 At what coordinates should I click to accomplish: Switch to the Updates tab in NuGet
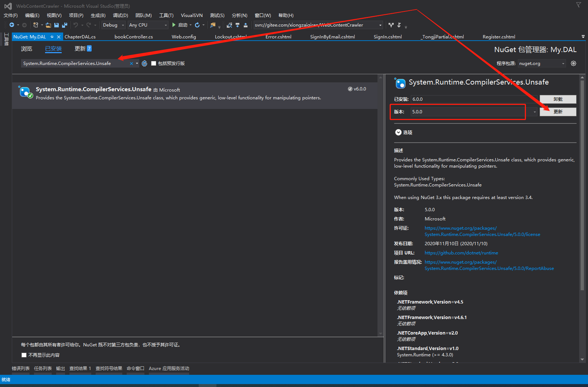[x=83, y=49]
